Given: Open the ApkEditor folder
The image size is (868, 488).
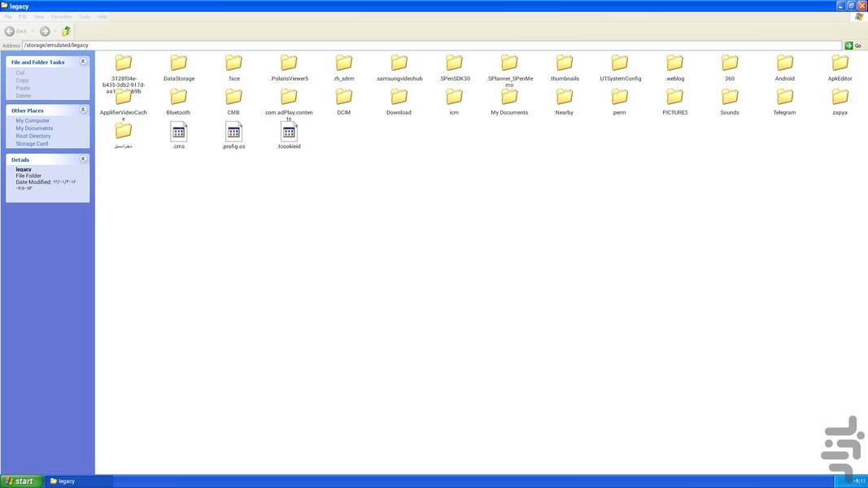Looking at the screenshot, I should 840,63.
